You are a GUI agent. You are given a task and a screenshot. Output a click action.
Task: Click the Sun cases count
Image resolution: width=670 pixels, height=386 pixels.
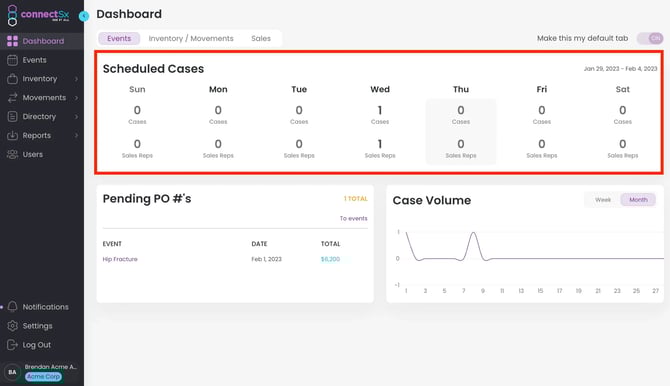click(x=137, y=110)
